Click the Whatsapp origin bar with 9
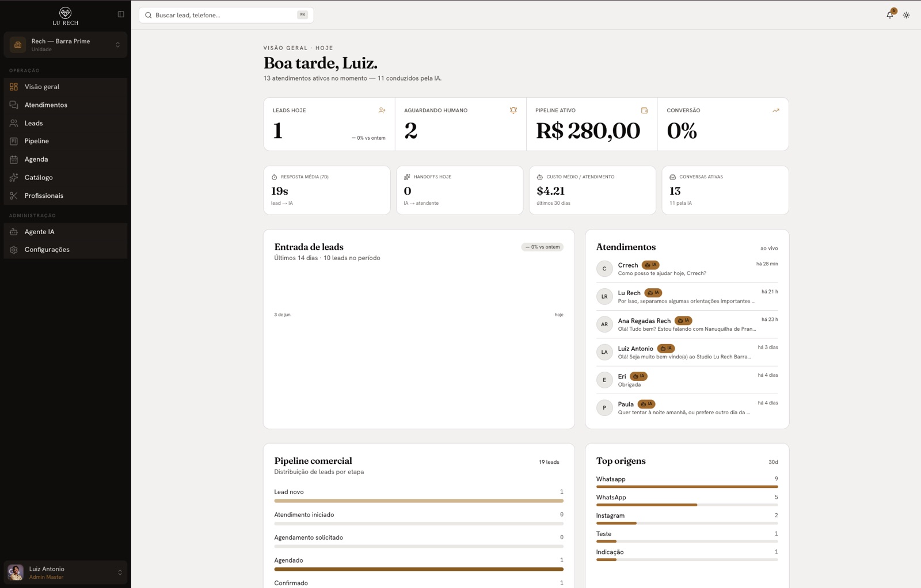This screenshot has height=588, width=921. [687, 487]
